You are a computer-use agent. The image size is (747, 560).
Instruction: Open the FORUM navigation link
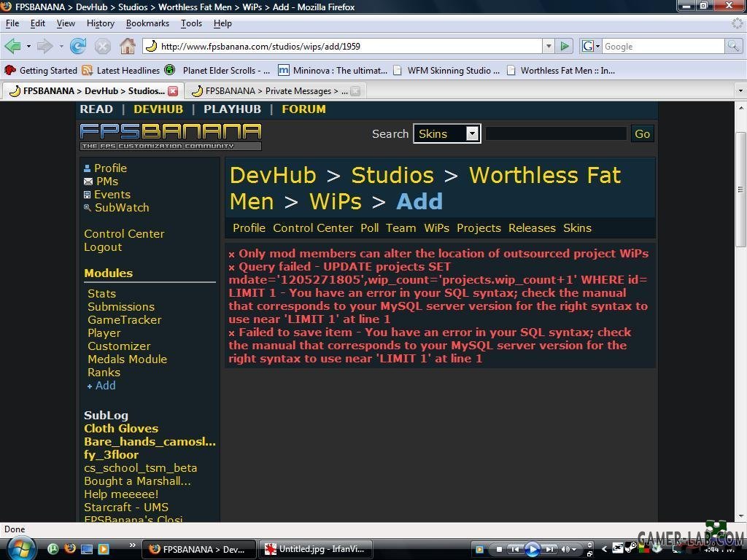[x=303, y=109]
